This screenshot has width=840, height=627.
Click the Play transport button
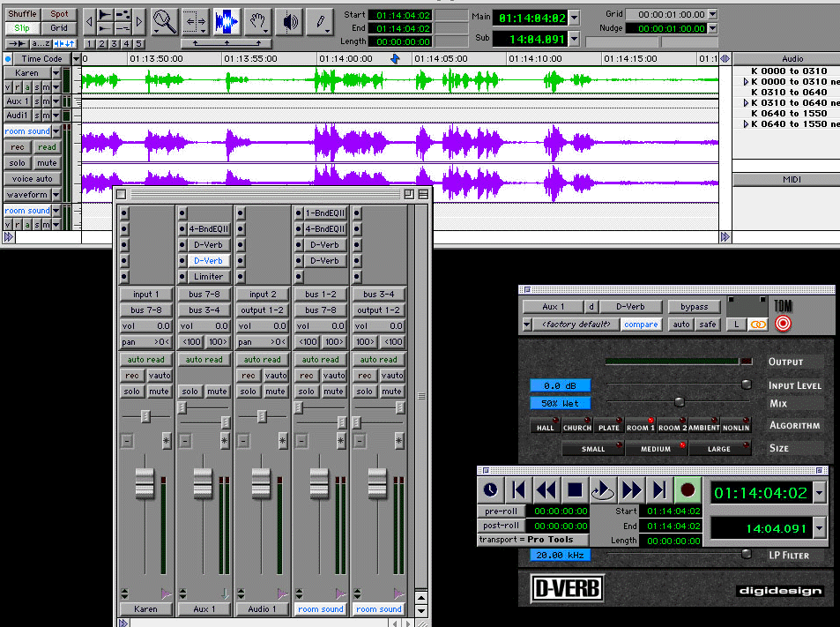point(603,489)
